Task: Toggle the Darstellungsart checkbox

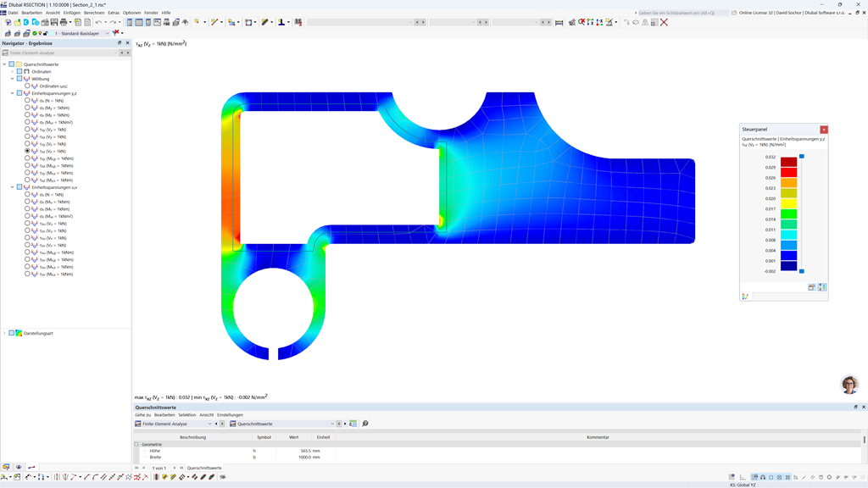Action: [x=12, y=333]
